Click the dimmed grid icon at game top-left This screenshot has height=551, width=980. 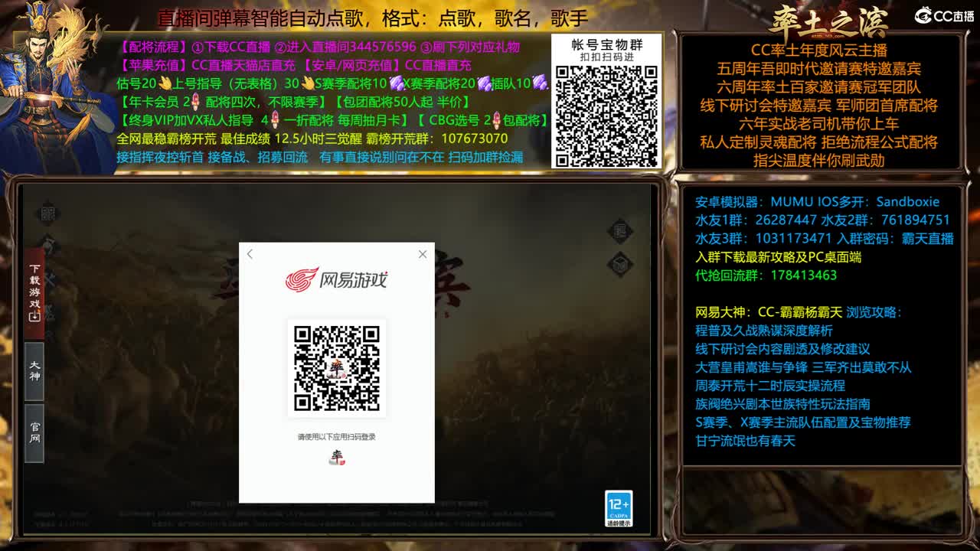click(47, 214)
